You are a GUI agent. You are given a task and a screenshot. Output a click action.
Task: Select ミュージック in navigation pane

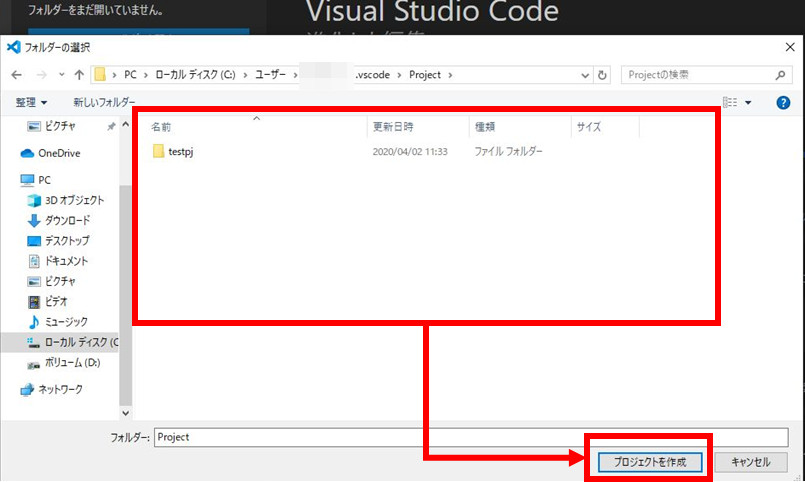click(65, 321)
